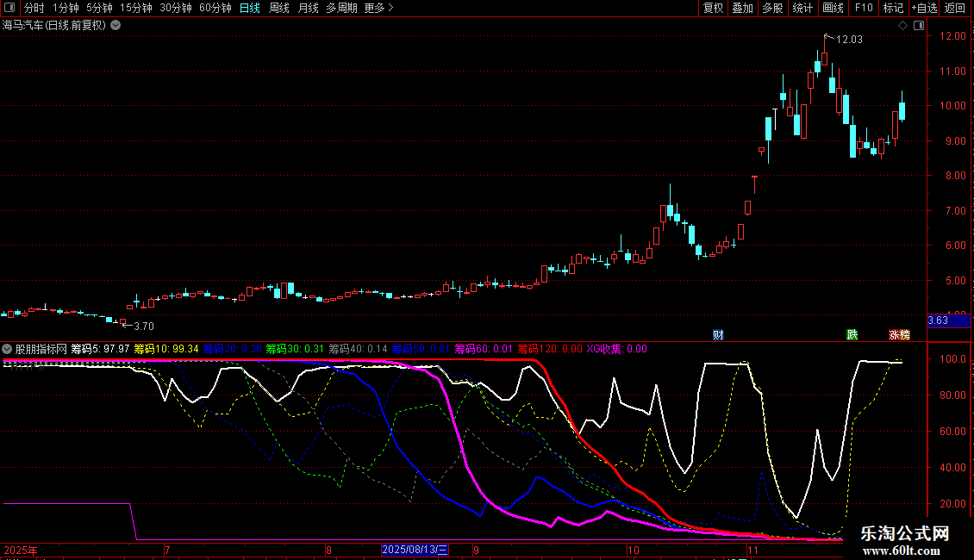Expand the 股朋指标网 indicator dropdown arrow
974x560 pixels.
click(x=8, y=350)
